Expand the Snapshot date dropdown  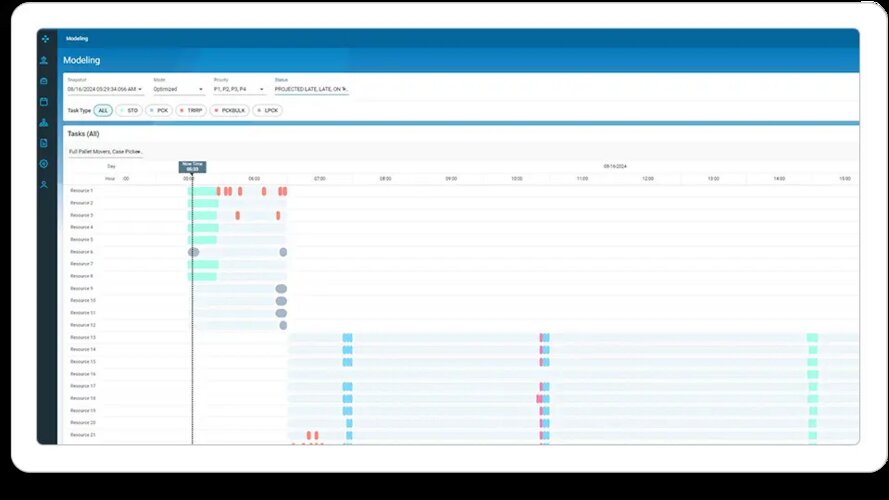tap(105, 89)
